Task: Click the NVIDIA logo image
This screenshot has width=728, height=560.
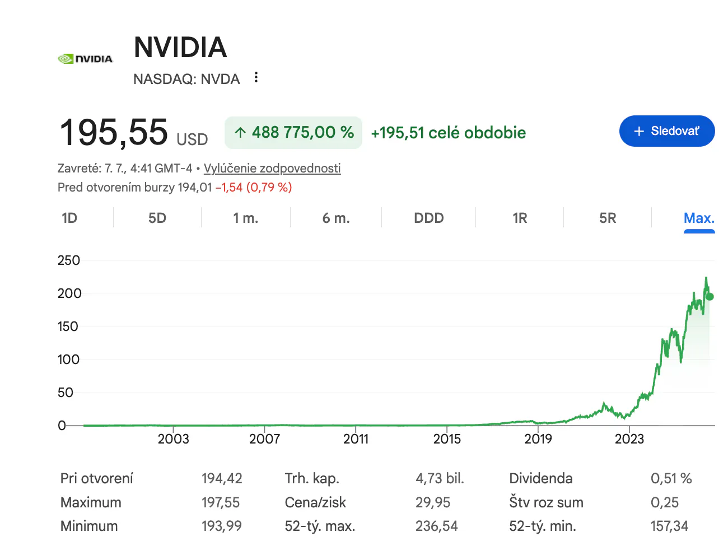Action: point(85,59)
